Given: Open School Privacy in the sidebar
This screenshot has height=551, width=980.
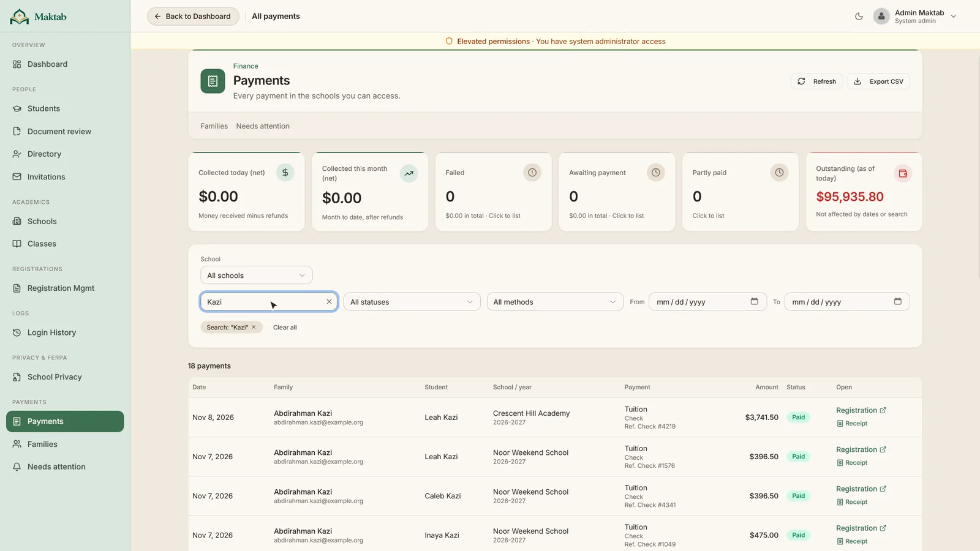Looking at the screenshot, I should point(65,377).
